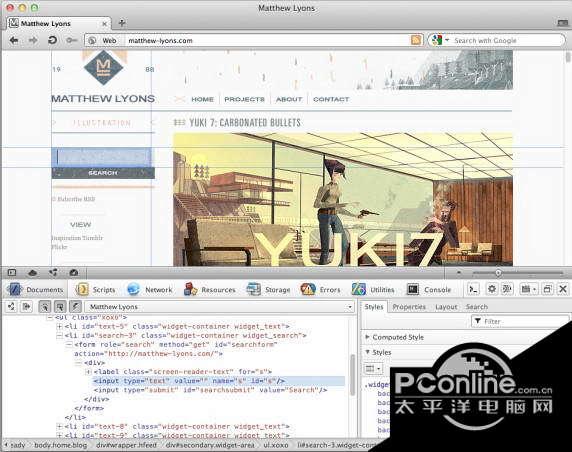
Task: Switch to the Styles side tab
Action: (x=374, y=307)
